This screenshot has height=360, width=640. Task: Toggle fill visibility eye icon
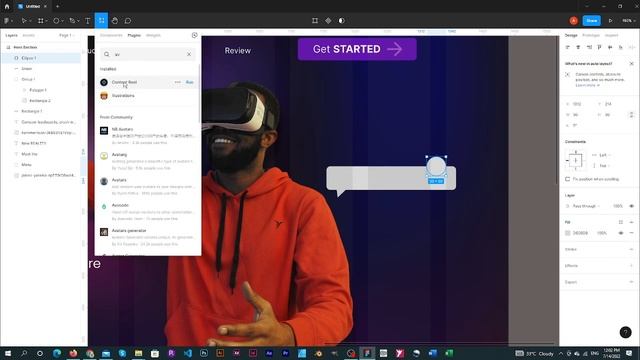click(621, 233)
